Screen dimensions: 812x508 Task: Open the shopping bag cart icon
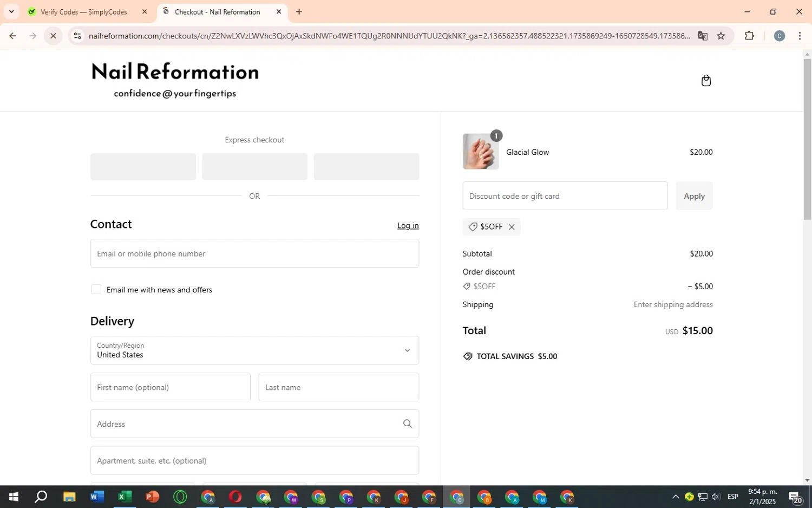coord(706,81)
